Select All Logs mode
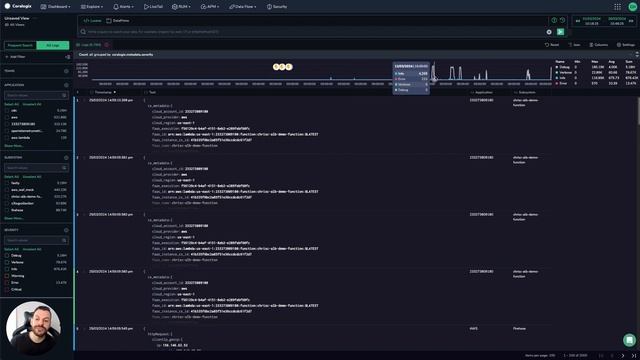The width and height of the screenshot is (640, 360). click(x=53, y=45)
